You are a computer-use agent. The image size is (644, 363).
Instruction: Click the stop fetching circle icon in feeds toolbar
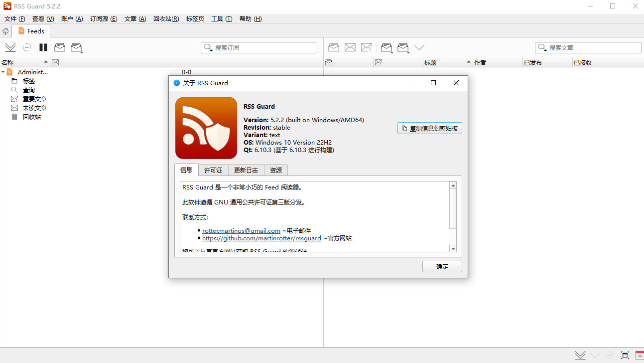(27, 47)
